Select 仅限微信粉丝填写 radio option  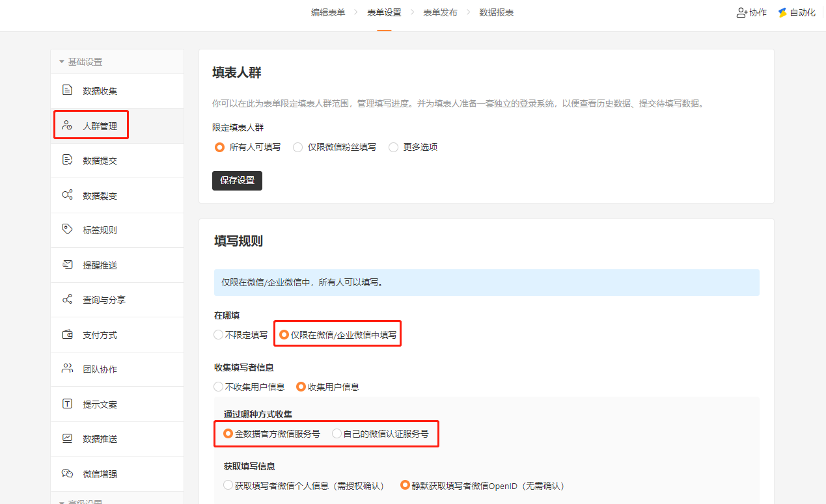click(x=297, y=147)
